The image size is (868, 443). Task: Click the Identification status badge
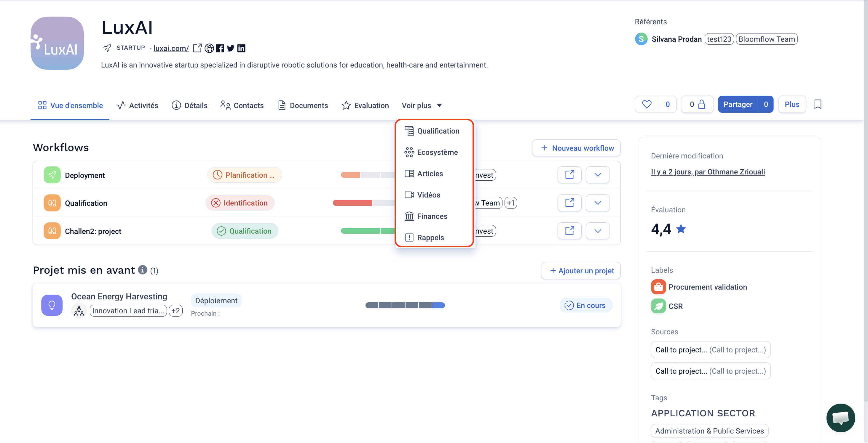(240, 203)
